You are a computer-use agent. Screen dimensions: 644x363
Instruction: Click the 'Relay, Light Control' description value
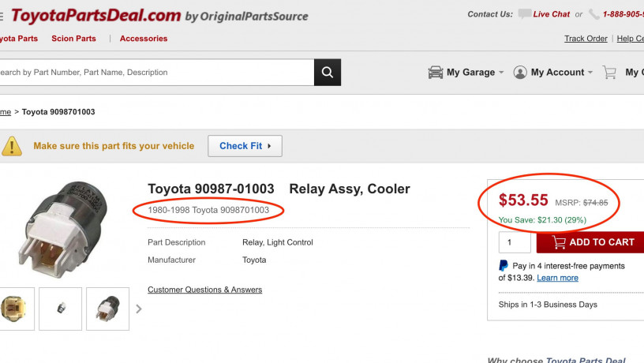[x=278, y=243]
